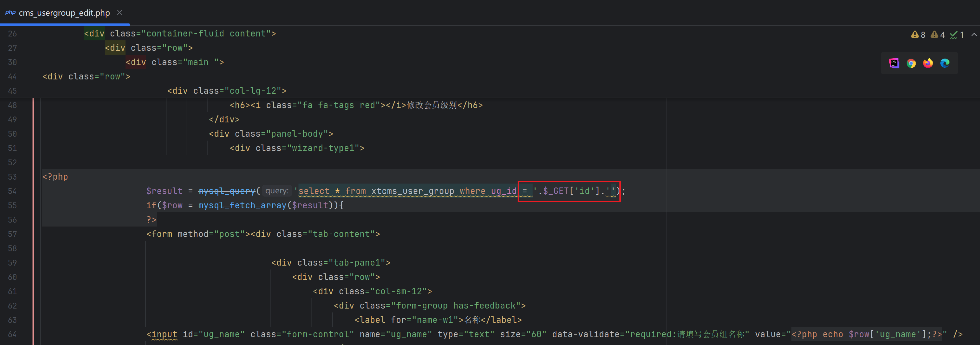The height and width of the screenshot is (345, 980).
Task: Click the div class="row" on line 60
Action: pos(336,277)
